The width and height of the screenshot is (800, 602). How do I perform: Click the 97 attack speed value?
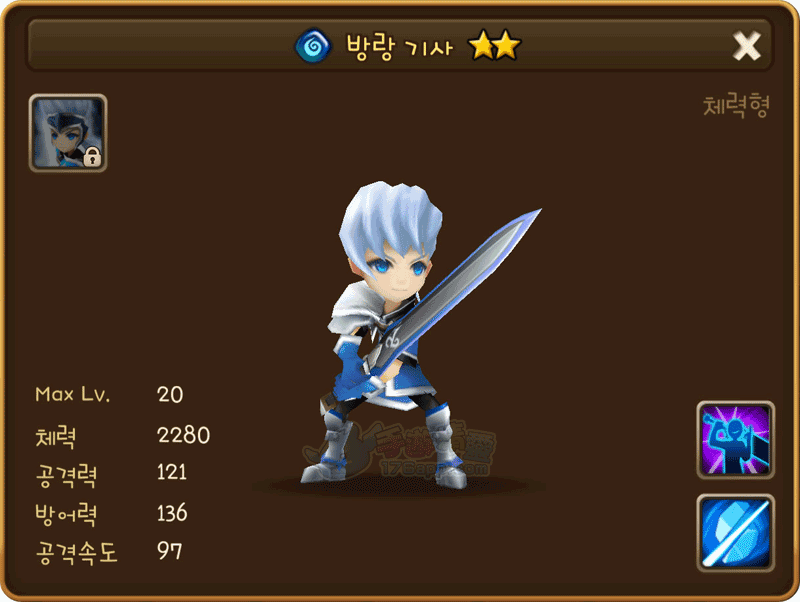(169, 551)
